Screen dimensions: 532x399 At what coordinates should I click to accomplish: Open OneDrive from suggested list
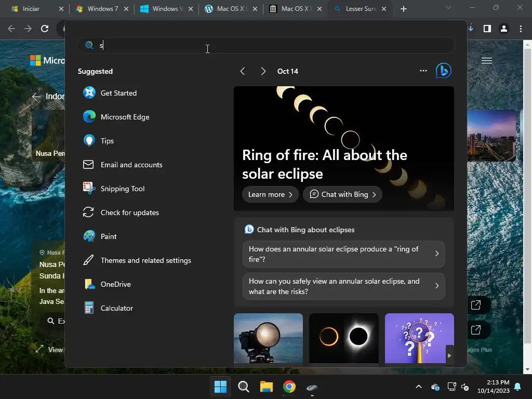pyautogui.click(x=107, y=284)
